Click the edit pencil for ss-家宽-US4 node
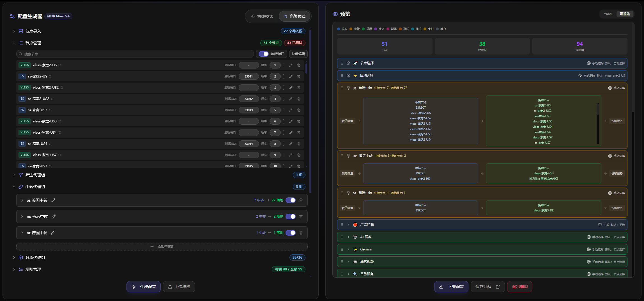 coord(291,144)
